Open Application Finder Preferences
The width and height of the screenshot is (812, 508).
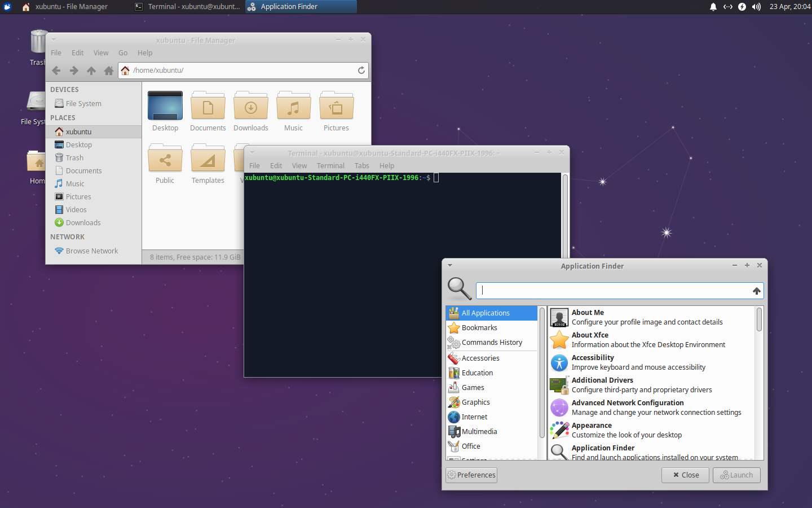point(471,475)
